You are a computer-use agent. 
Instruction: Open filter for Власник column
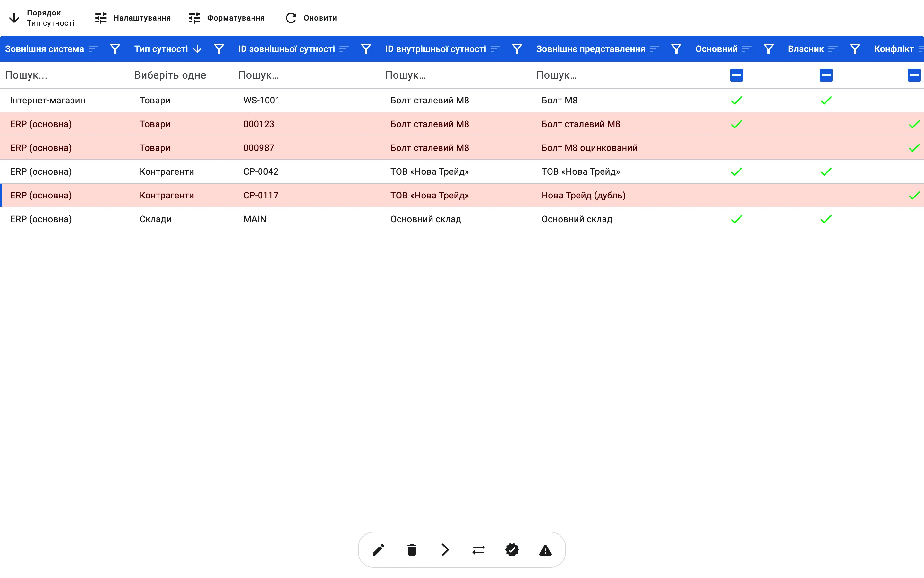coord(855,49)
